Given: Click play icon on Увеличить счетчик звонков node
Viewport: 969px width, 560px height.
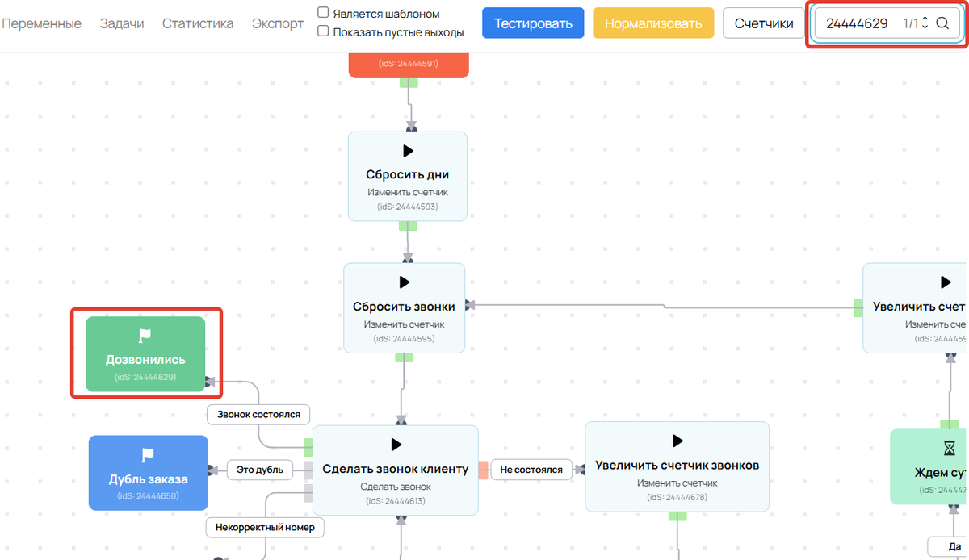Looking at the screenshot, I should tap(677, 441).
